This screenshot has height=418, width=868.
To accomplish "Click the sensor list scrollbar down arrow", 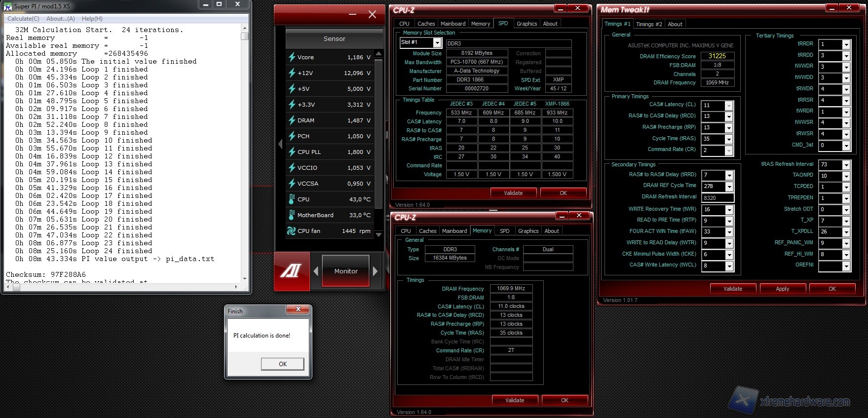I will pyautogui.click(x=378, y=235).
